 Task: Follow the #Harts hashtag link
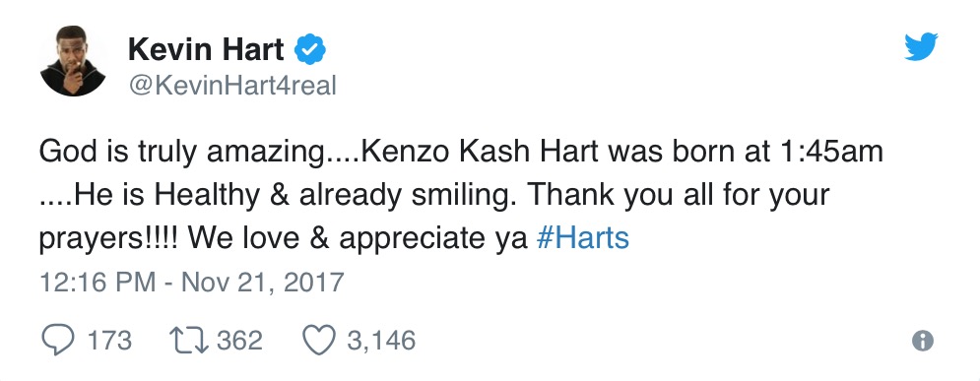[582, 238]
